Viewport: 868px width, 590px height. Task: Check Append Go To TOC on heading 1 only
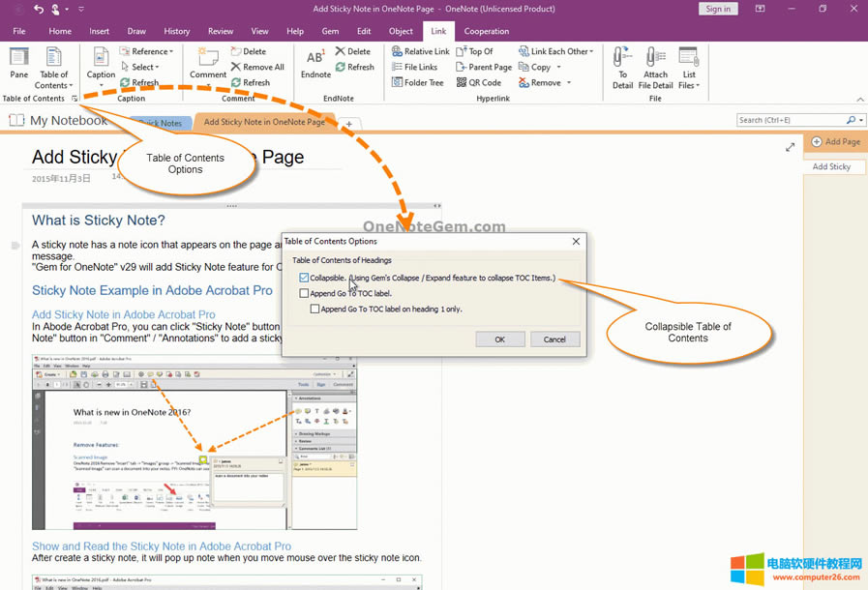coord(315,310)
